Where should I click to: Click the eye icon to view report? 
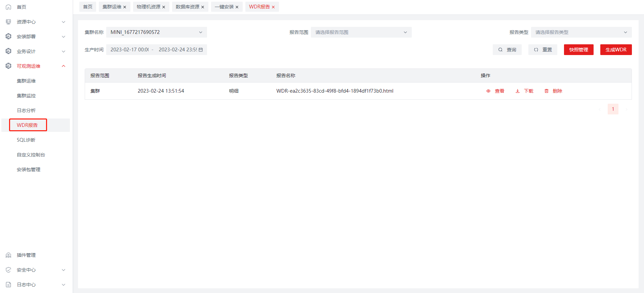click(x=488, y=91)
